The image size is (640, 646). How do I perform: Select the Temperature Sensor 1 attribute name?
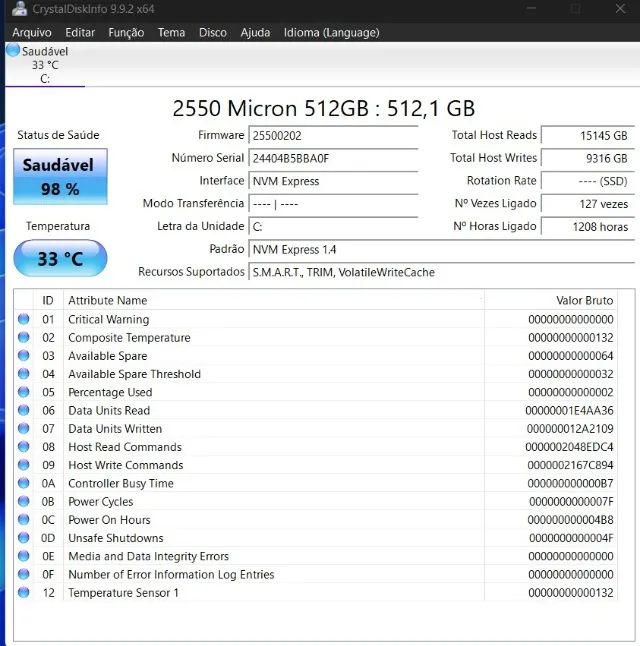coord(123,593)
